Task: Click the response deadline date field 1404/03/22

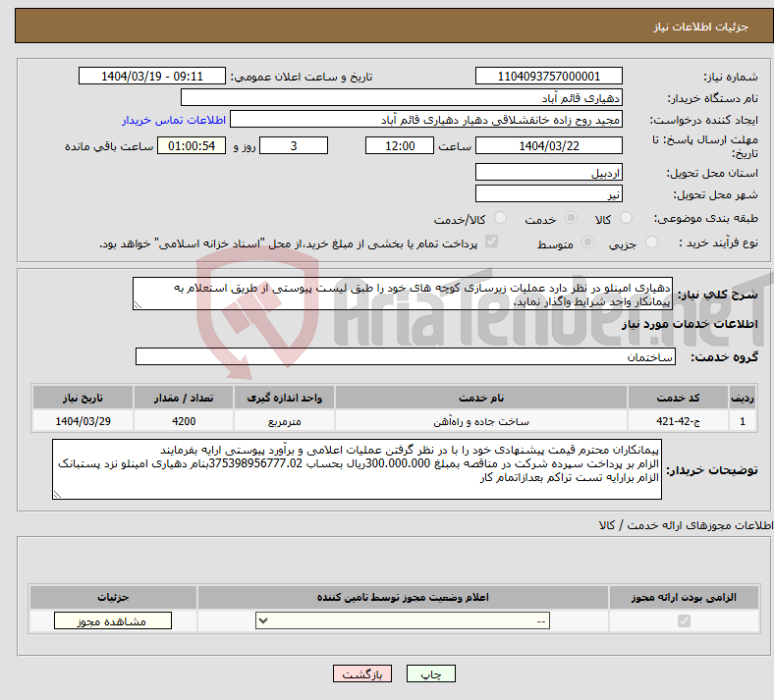Action: click(x=548, y=146)
